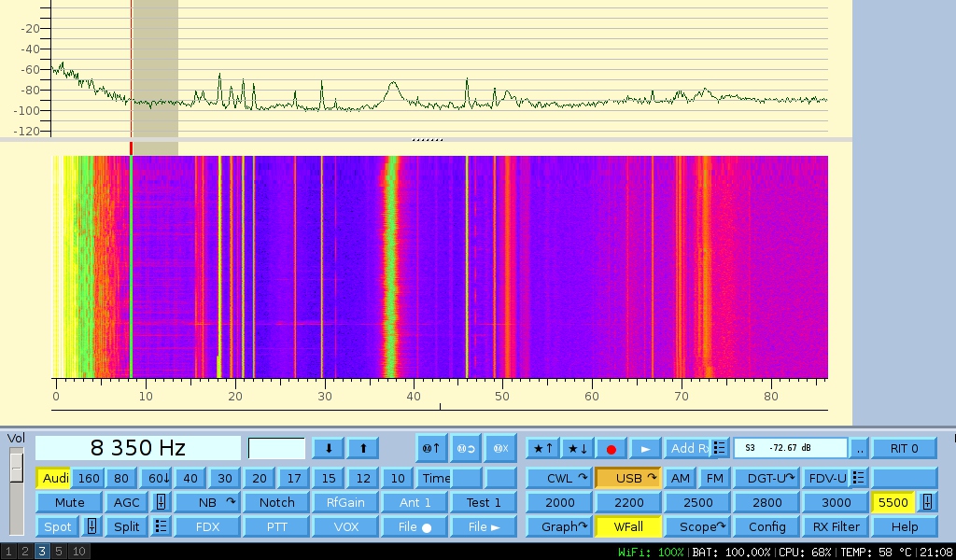This screenshot has height=560, width=956.
Task: Click the File play (►) button
Action: (484, 526)
